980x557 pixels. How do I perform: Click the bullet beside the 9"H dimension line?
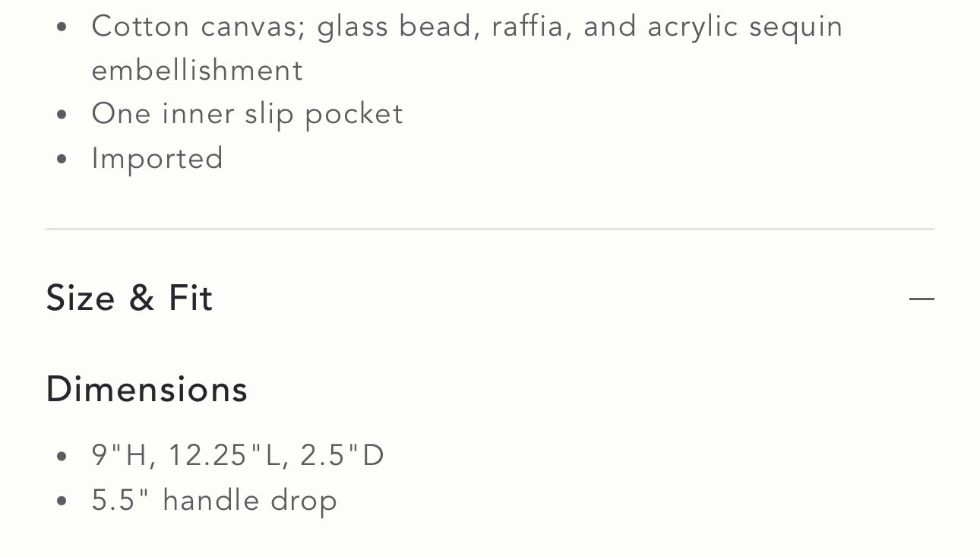coord(61,454)
